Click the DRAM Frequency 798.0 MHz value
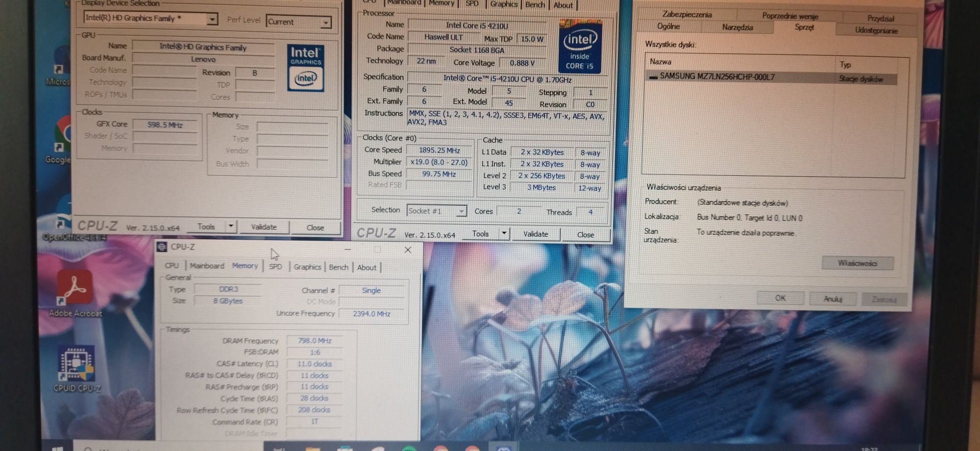980x451 pixels. point(315,341)
